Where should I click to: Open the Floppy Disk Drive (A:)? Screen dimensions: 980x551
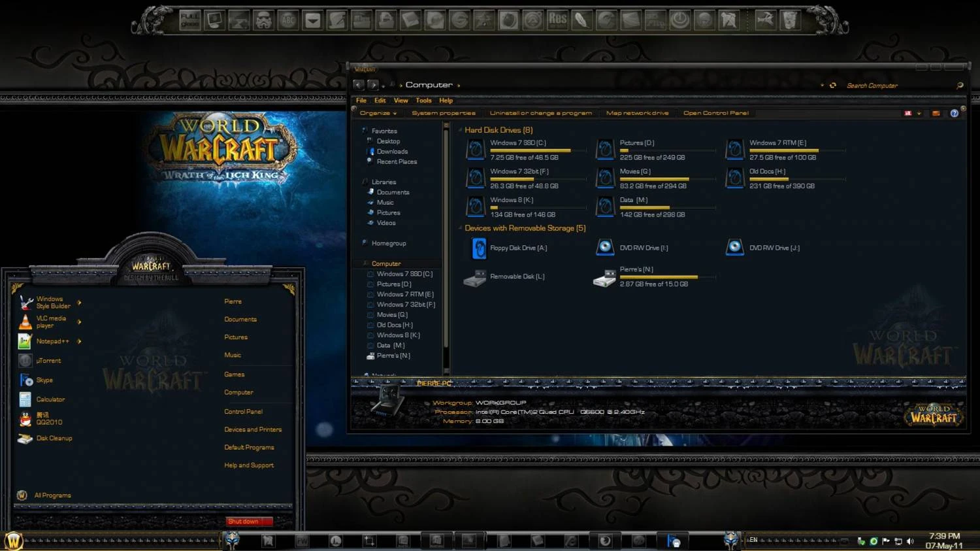click(518, 248)
